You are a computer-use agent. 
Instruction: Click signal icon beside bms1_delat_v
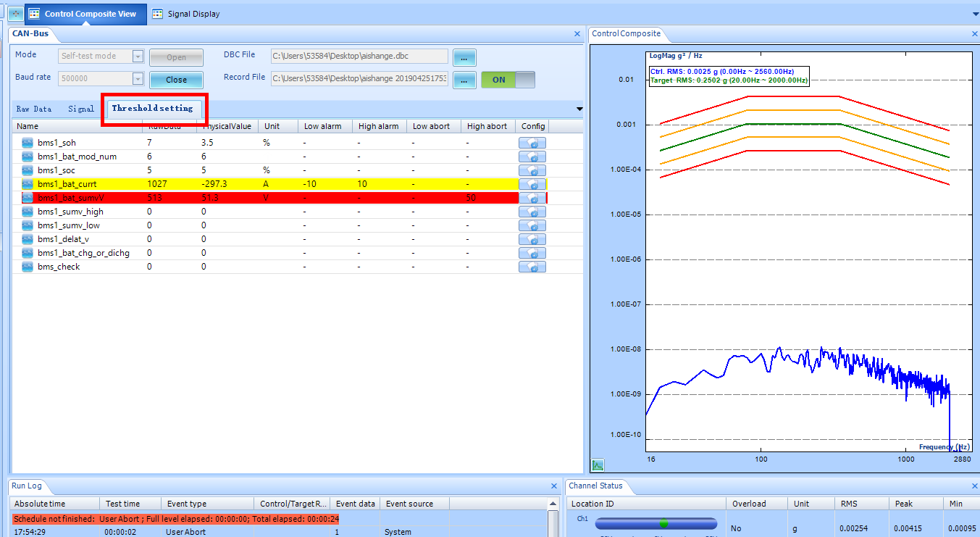tap(28, 239)
